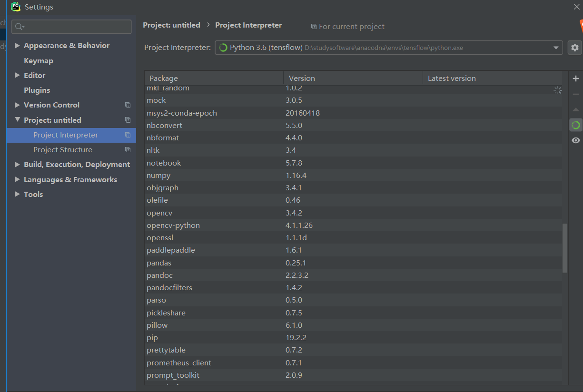Screen dimensions: 583x392
Task: Select the prompt_toolkit package row
Action: pos(354,375)
